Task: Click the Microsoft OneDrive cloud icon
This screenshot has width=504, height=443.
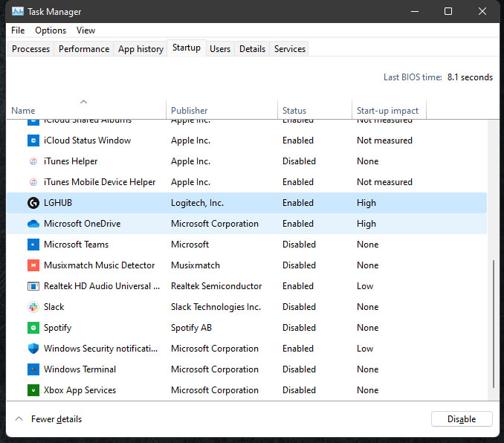Action: pos(33,224)
